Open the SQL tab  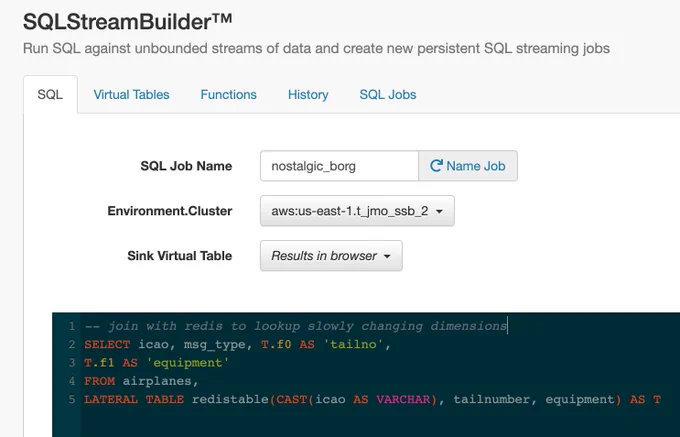pyautogui.click(x=50, y=95)
